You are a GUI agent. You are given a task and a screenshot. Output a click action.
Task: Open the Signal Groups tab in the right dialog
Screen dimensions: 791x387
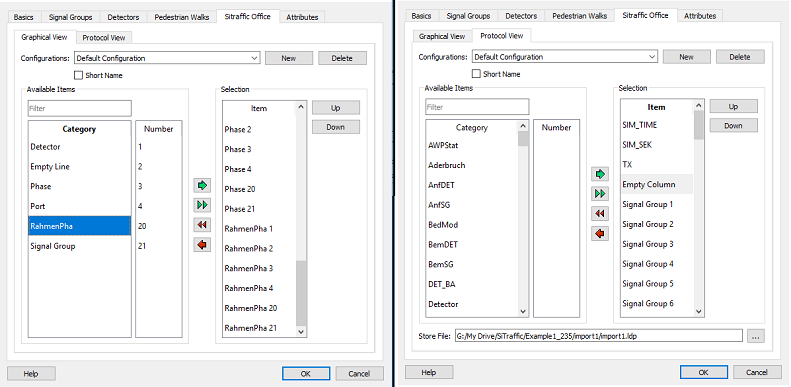tap(469, 16)
